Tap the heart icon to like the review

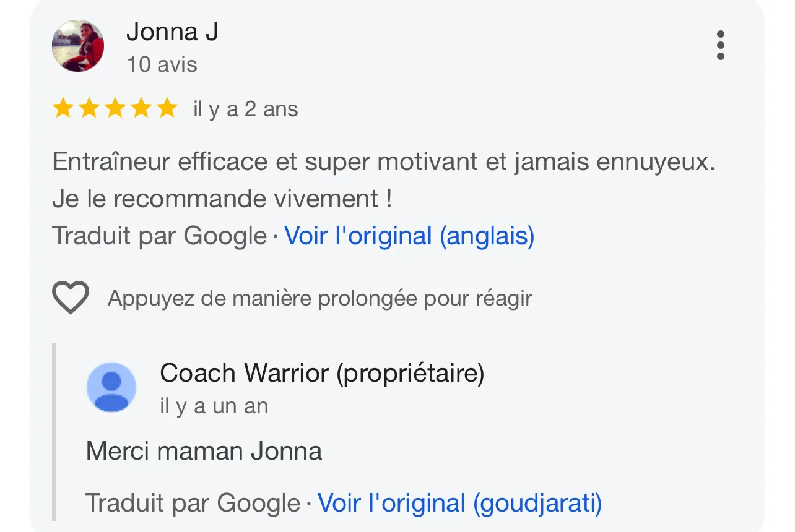[x=71, y=298]
